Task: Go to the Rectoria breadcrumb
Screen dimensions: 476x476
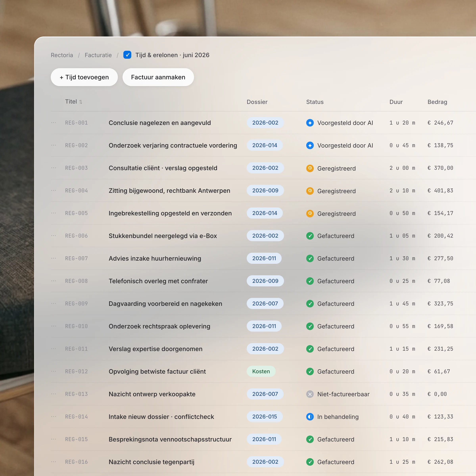Action: click(62, 55)
